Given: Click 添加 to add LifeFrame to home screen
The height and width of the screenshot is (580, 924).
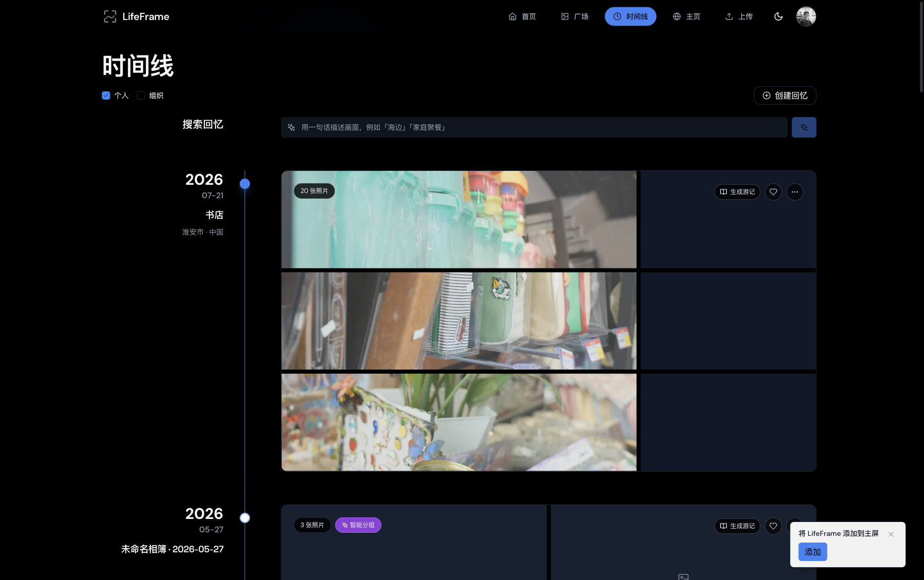Looking at the screenshot, I should pos(813,552).
